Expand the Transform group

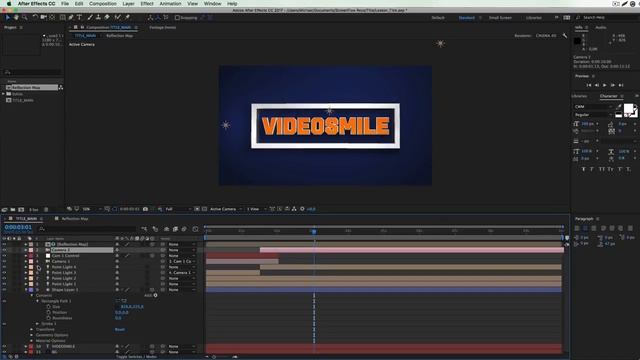pyautogui.click(x=31, y=329)
